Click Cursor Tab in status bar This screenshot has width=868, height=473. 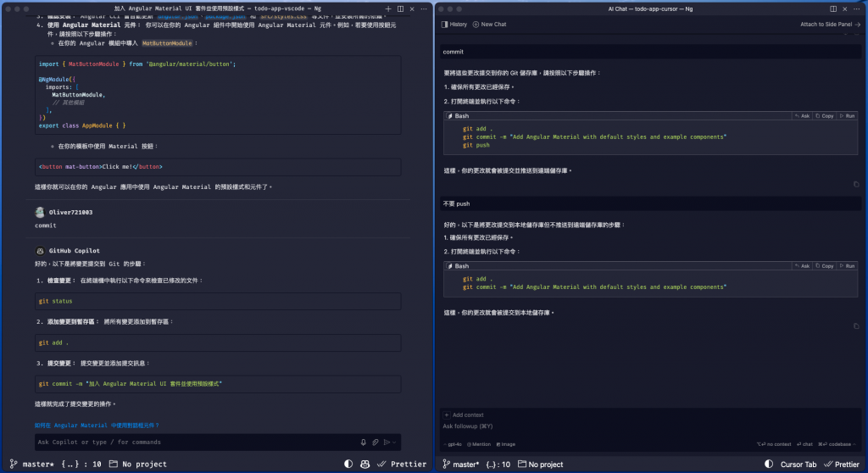798,465
